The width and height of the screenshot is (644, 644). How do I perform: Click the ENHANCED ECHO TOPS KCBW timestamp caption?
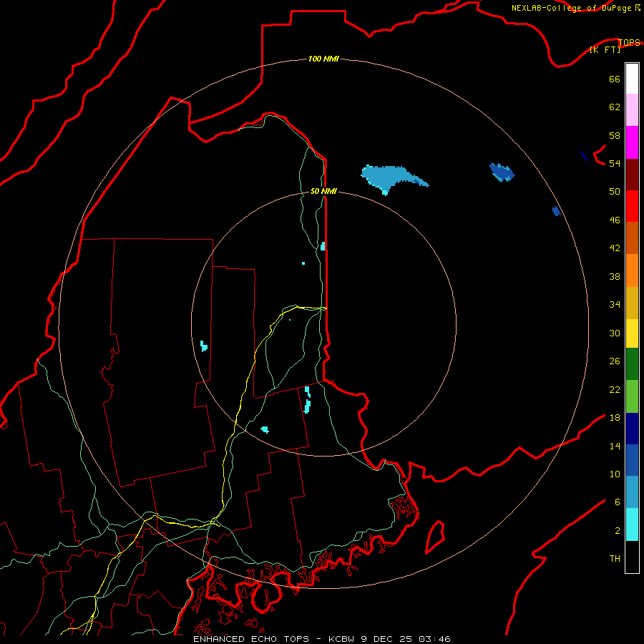322,639
